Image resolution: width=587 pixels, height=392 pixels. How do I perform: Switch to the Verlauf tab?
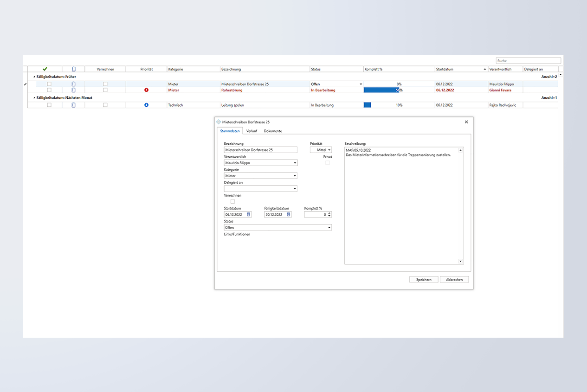pyautogui.click(x=252, y=131)
